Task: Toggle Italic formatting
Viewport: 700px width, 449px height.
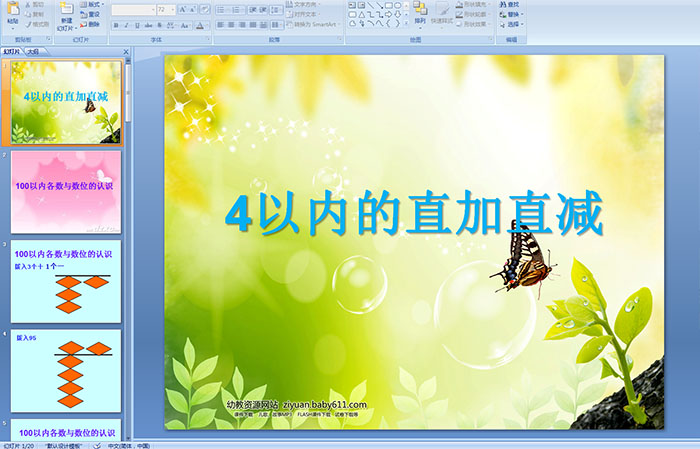Action: (126, 25)
